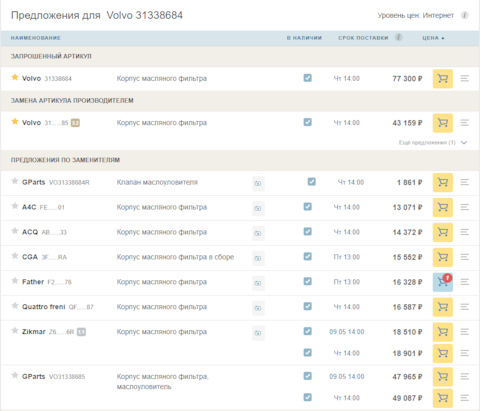Toggle favorite star for Volvo 43 159 ₽ row
480x411 pixels.
[15, 121]
